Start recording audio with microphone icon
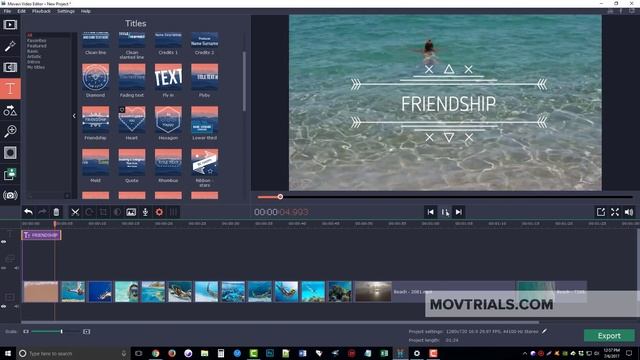 tap(145, 212)
